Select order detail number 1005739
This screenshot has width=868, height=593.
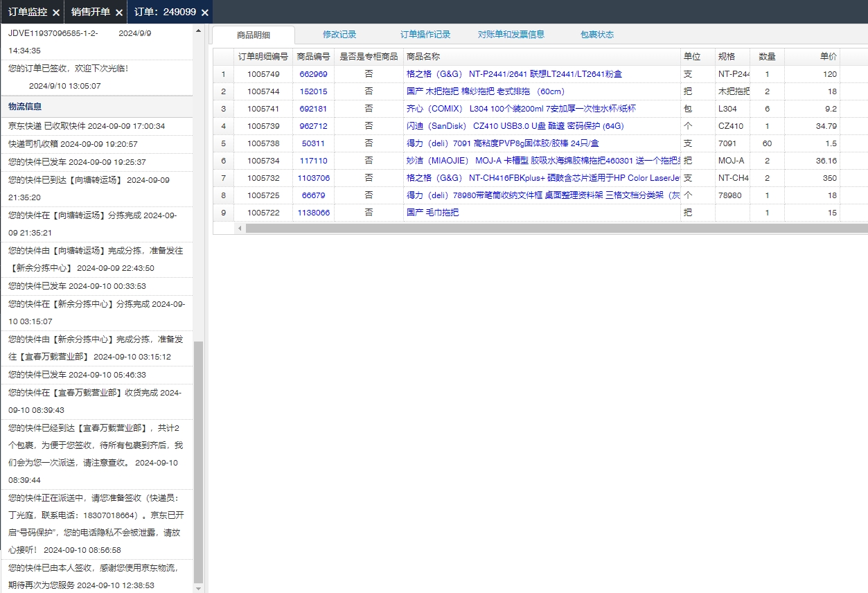tap(263, 126)
